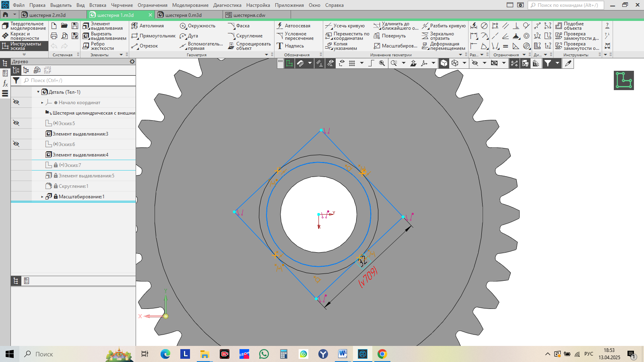Open Google Chrome from taskbar
The width and height of the screenshot is (644, 362).
(382, 354)
